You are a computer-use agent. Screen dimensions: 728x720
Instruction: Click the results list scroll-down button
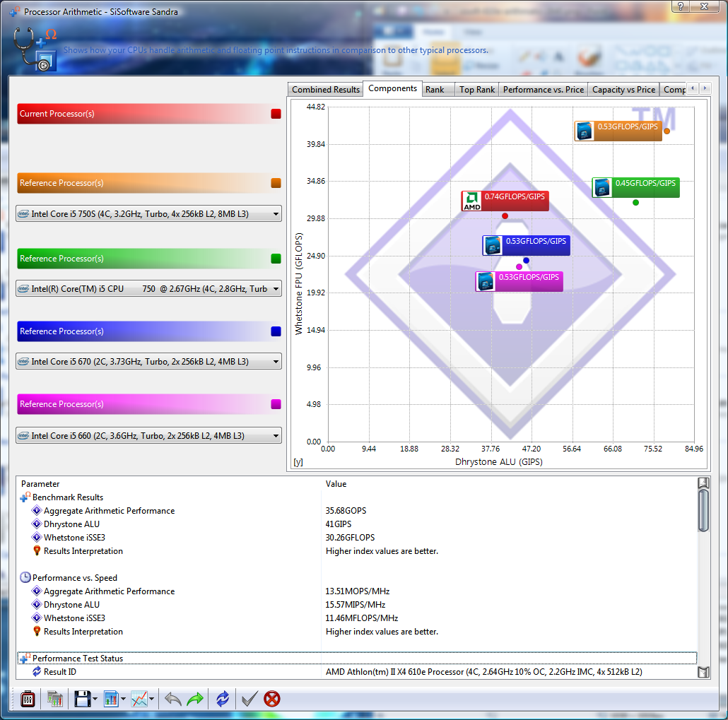(703, 672)
